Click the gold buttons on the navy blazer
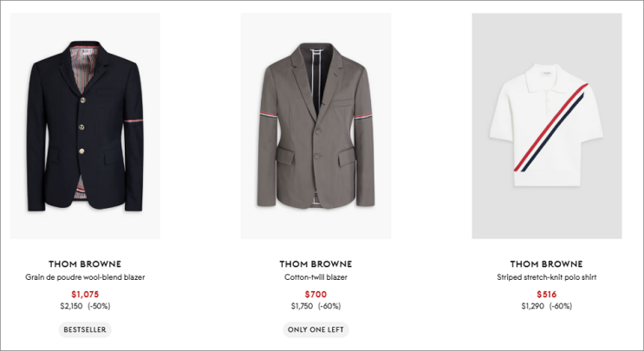Image resolution: width=644 pixels, height=351 pixels. [x=82, y=126]
